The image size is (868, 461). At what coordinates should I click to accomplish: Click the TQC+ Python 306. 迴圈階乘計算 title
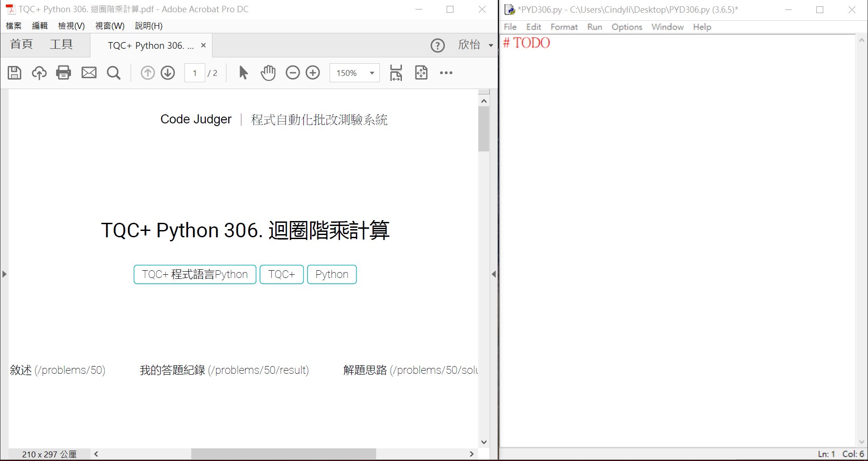[x=245, y=230]
